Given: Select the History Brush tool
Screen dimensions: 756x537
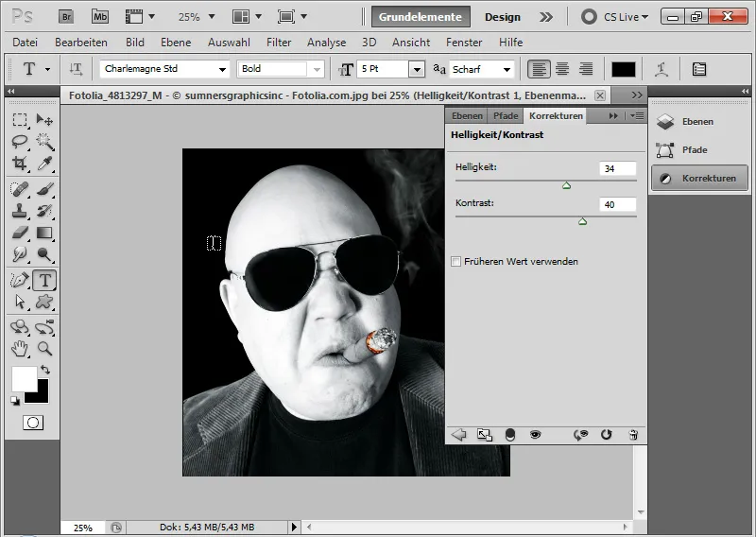Looking at the screenshot, I should coord(44,211).
